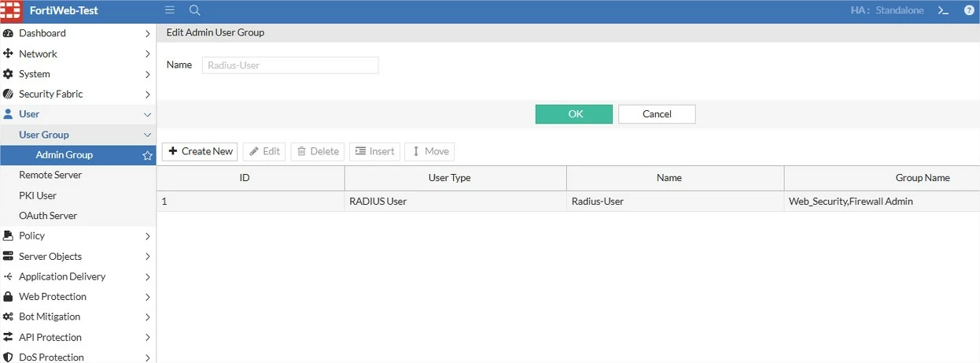Open the CLI console icon
Viewport: 980px width, 363px height.
943,10
